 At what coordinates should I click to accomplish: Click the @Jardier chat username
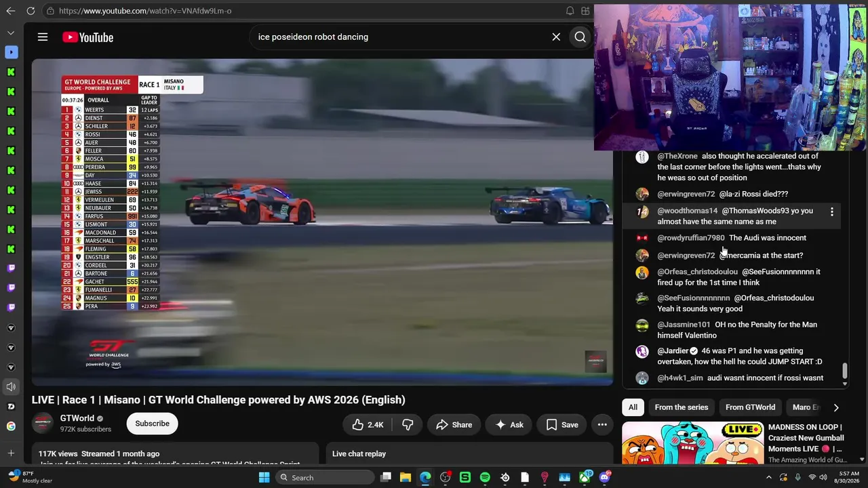click(x=673, y=351)
